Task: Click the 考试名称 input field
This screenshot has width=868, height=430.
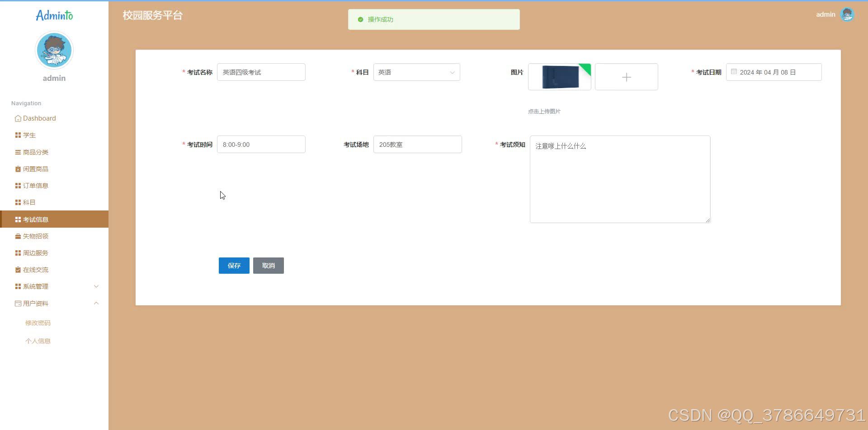Action: click(x=261, y=72)
